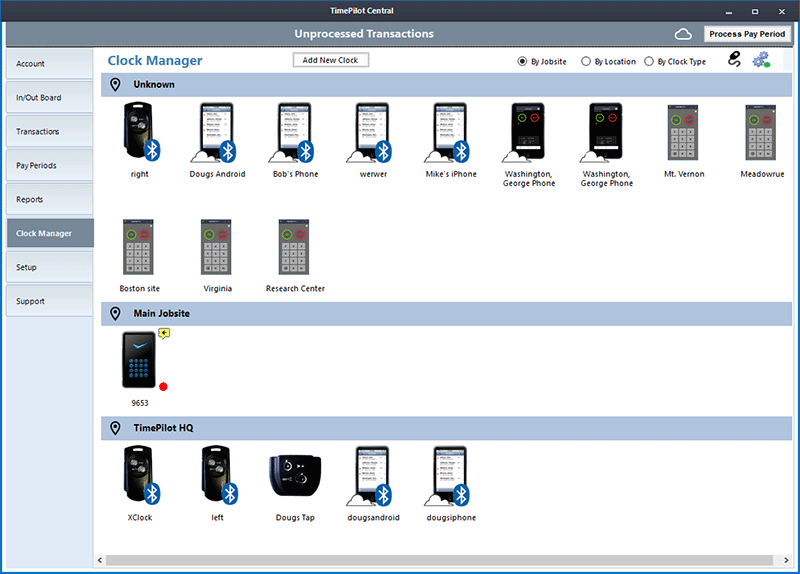Open the gear settings icon near clock type

pos(761,60)
